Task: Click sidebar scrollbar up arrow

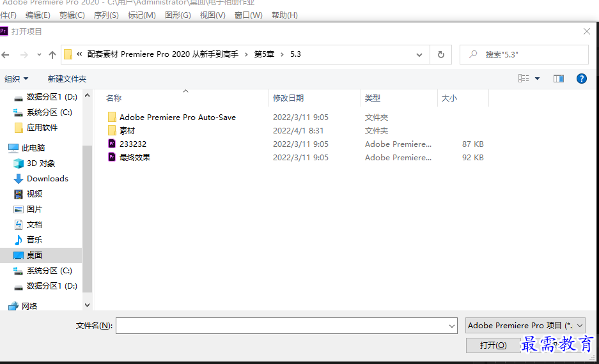Action: [87, 95]
